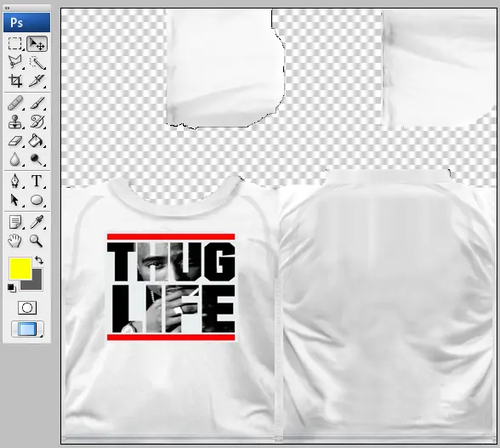Select the Move tool
Image resolution: width=500 pixels, height=448 pixels.
click(37, 43)
